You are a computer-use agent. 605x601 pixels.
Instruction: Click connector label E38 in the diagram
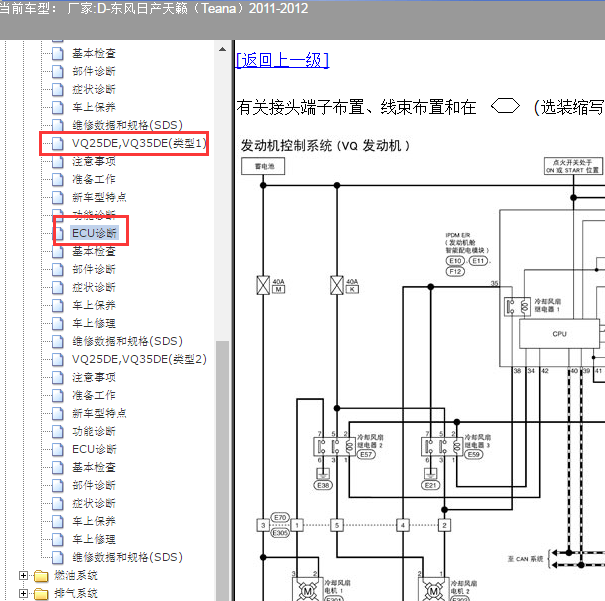pyautogui.click(x=323, y=485)
